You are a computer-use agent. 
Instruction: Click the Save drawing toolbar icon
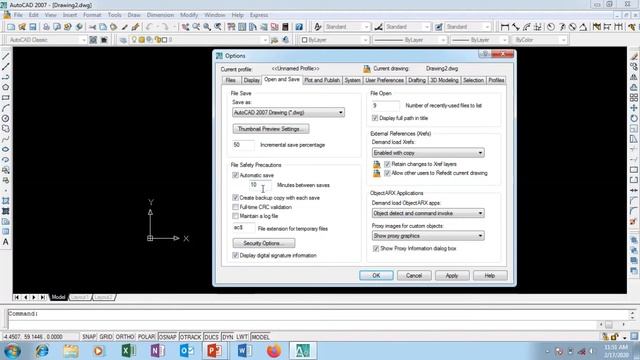33,27
